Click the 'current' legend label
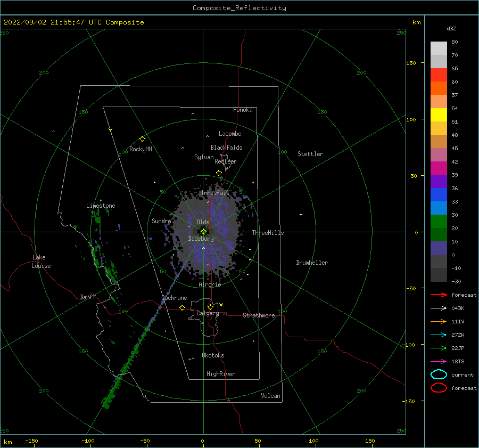The image size is (479, 448). tap(462, 374)
